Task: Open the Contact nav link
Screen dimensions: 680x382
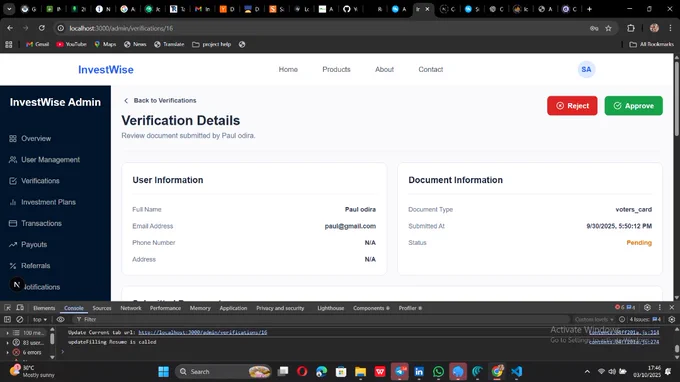Action: coord(431,69)
